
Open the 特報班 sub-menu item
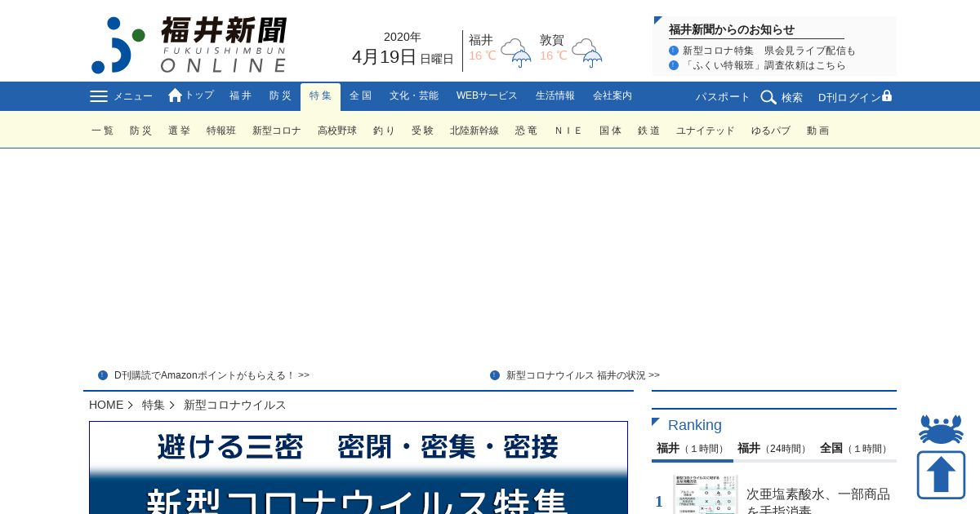click(x=221, y=131)
